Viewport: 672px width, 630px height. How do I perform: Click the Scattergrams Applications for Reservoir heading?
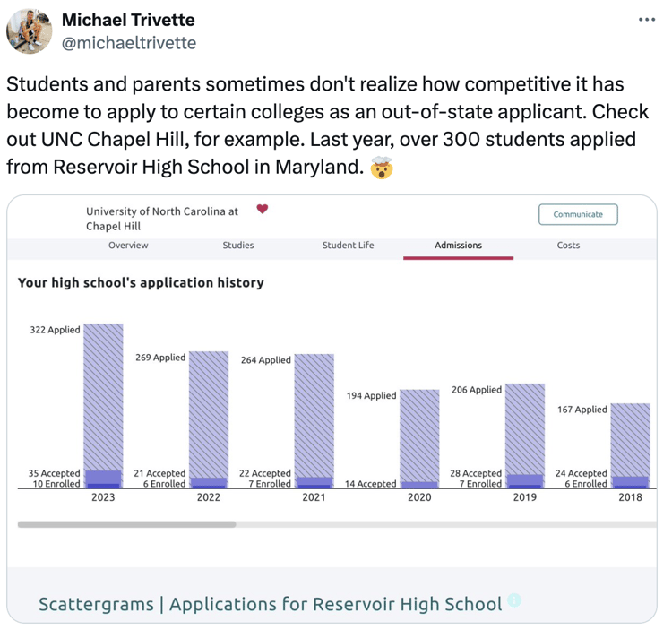pyautogui.click(x=270, y=604)
